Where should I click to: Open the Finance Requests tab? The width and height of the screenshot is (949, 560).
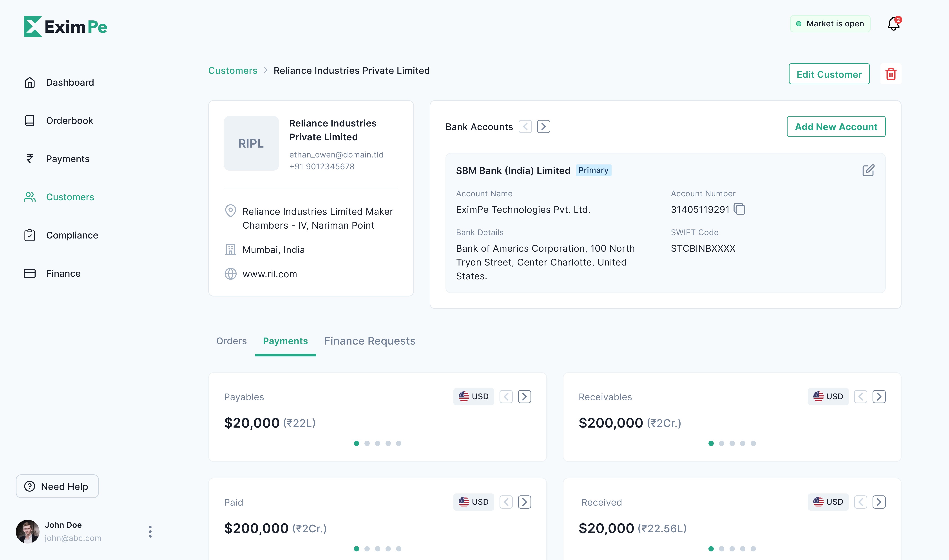369,341
